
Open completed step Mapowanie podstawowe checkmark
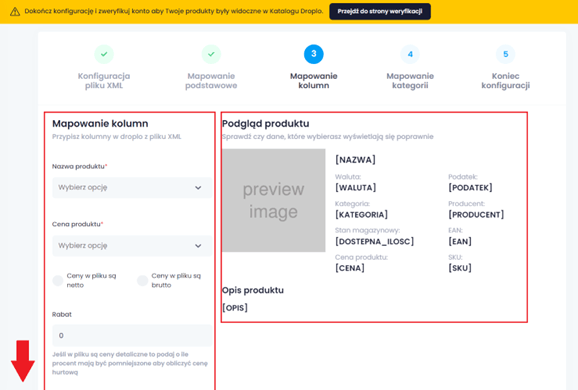pyautogui.click(x=211, y=54)
